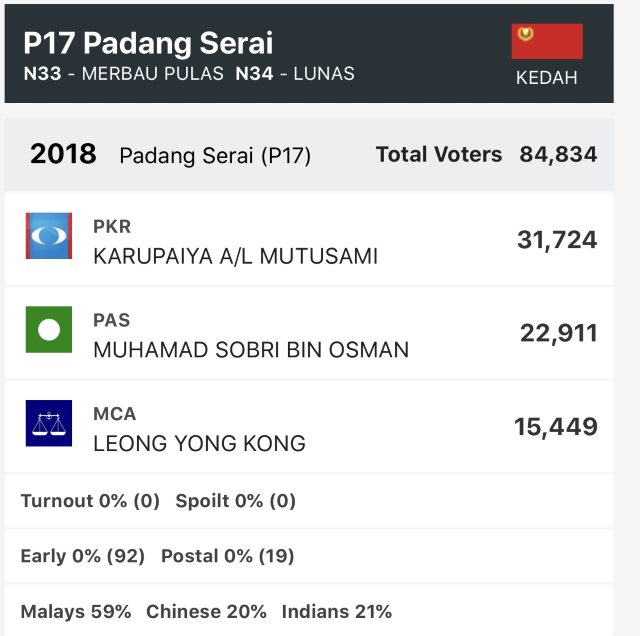
Task: Click the Early 0% (92) statistic
Action: (x=83, y=556)
